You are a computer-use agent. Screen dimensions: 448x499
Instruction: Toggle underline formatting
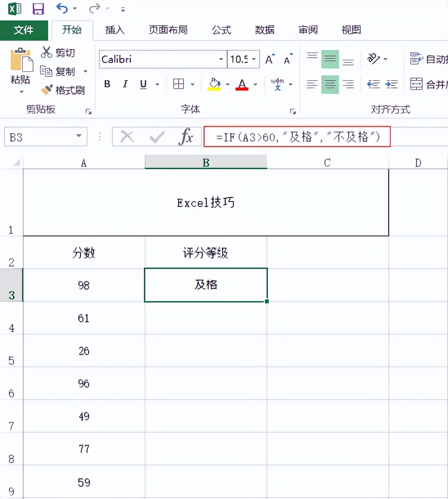(x=143, y=84)
